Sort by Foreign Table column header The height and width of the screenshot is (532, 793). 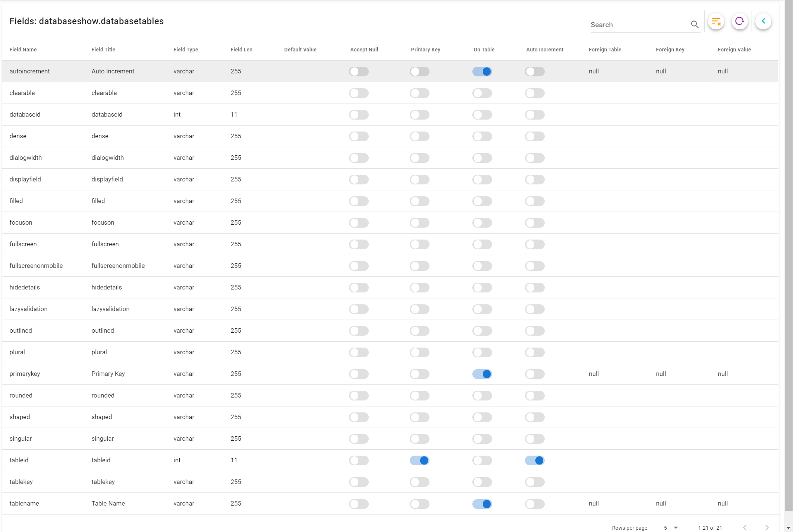point(605,50)
